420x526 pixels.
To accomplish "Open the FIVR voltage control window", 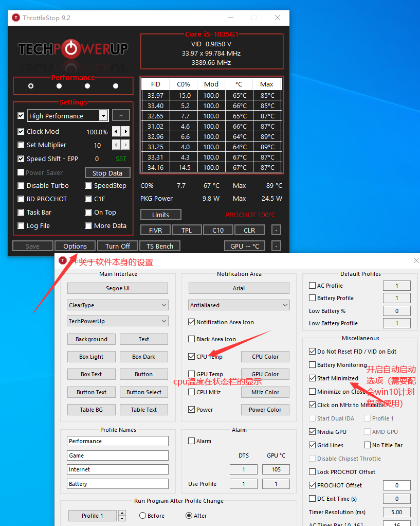I will tap(155, 230).
